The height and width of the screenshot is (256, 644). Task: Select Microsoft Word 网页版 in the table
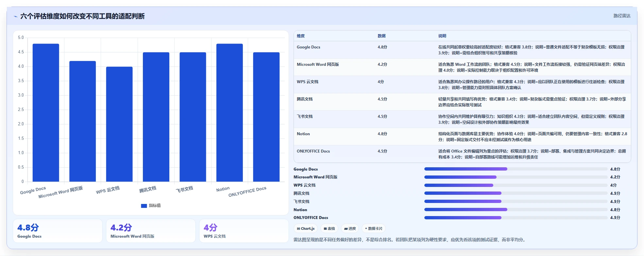pos(318,64)
